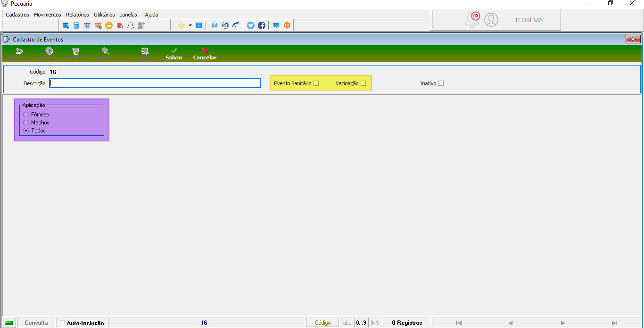
Task: Click the Cancelar button
Action: coord(205,54)
